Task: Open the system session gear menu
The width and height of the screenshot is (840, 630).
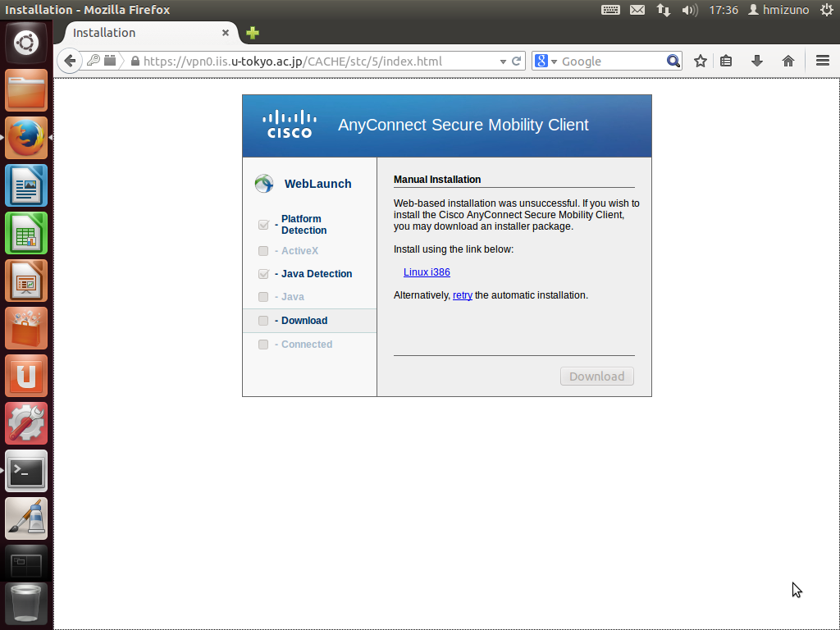Action: tap(827, 10)
